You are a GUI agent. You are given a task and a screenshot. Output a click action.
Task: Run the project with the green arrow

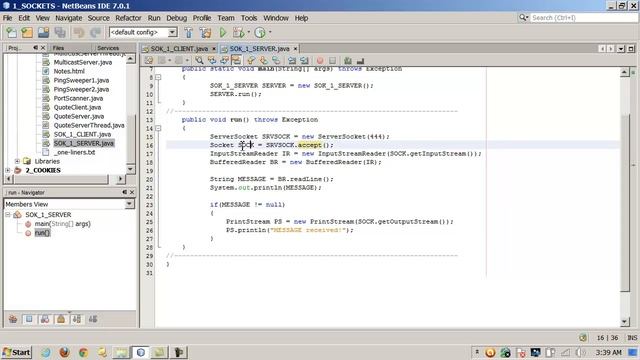point(223,33)
